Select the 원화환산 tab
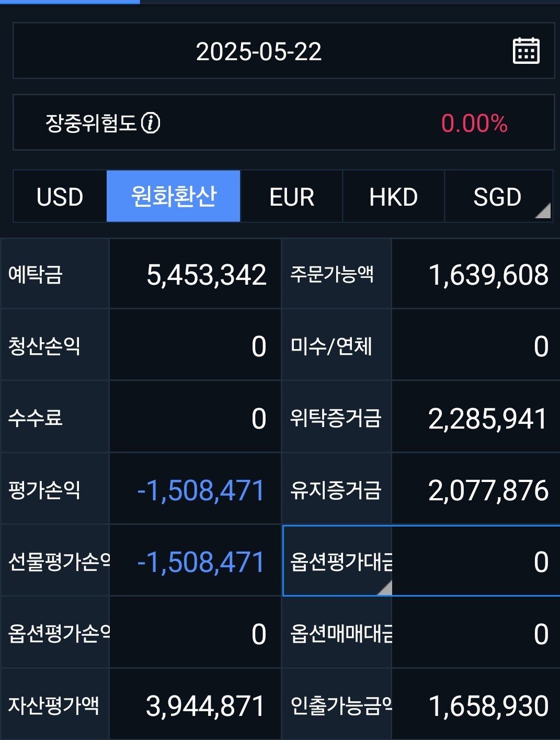Image resolution: width=560 pixels, height=740 pixels. pyautogui.click(x=173, y=197)
